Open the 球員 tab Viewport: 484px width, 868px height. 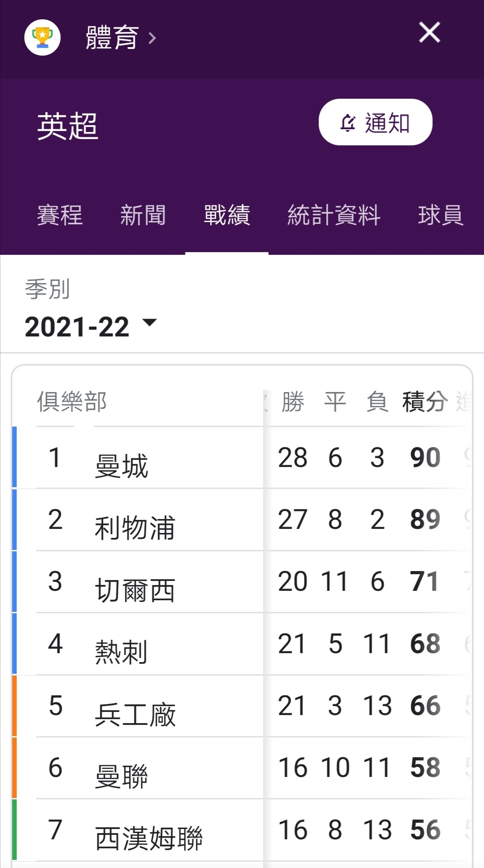(441, 215)
